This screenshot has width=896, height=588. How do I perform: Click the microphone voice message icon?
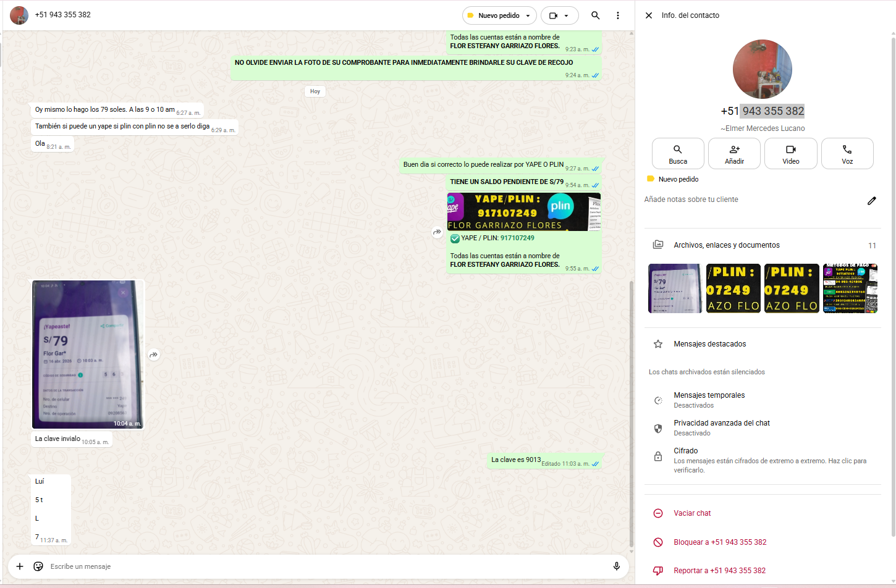click(616, 566)
